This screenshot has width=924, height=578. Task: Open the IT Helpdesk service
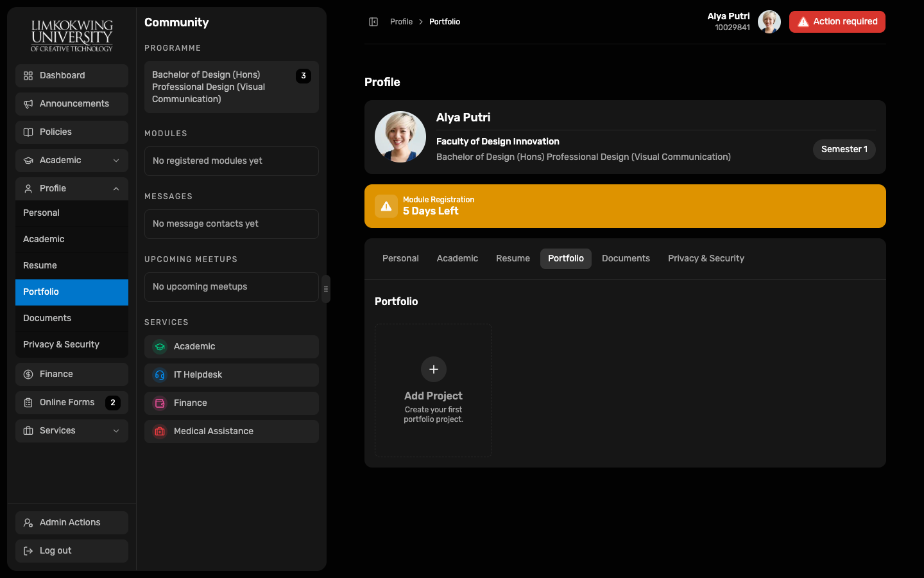pos(232,375)
